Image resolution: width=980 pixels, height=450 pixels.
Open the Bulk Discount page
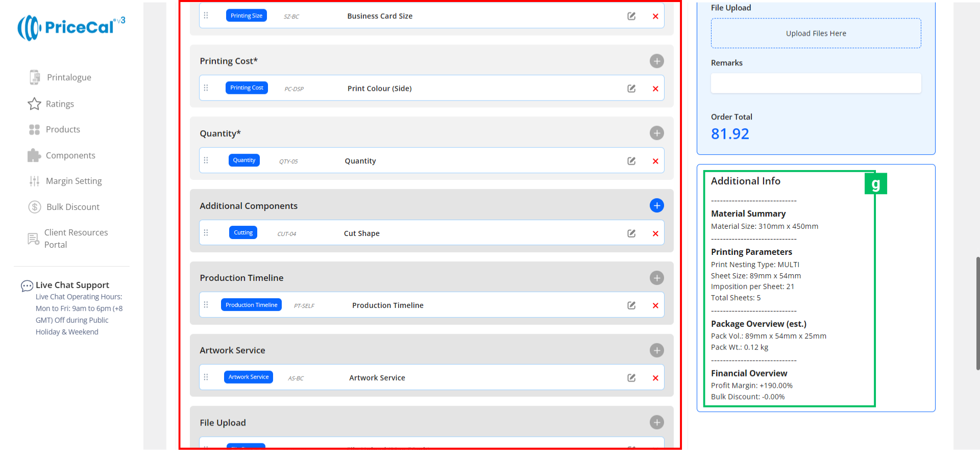pos(72,207)
